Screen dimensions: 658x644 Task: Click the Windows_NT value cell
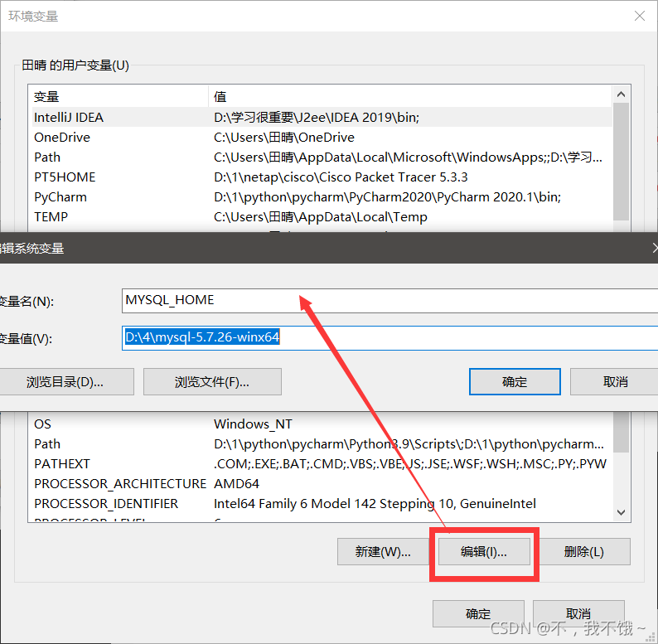pyautogui.click(x=253, y=424)
